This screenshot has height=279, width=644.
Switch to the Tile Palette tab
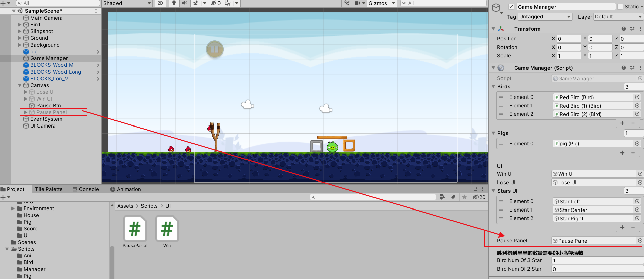[x=49, y=189]
